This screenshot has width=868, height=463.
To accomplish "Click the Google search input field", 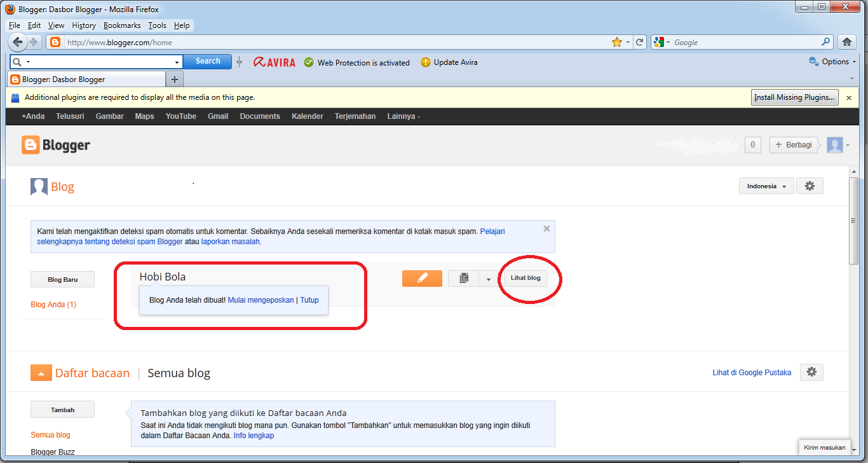I will point(746,43).
